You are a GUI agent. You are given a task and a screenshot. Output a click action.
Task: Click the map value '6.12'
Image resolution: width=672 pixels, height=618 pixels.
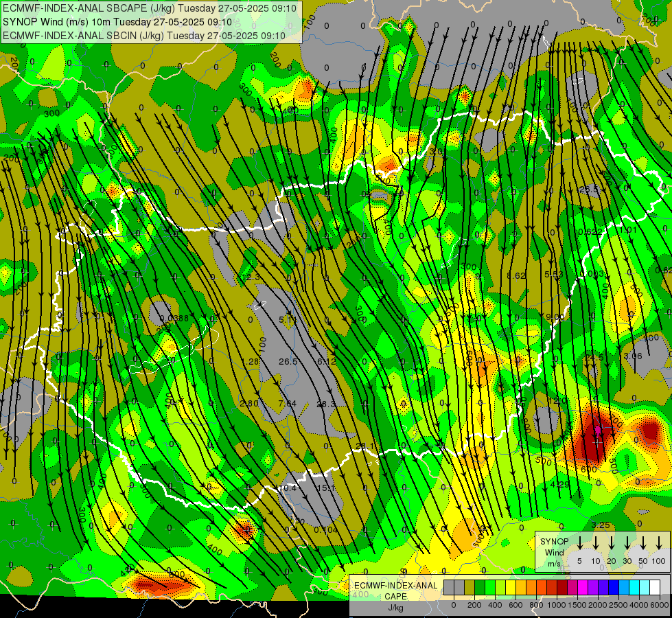[x=327, y=362]
